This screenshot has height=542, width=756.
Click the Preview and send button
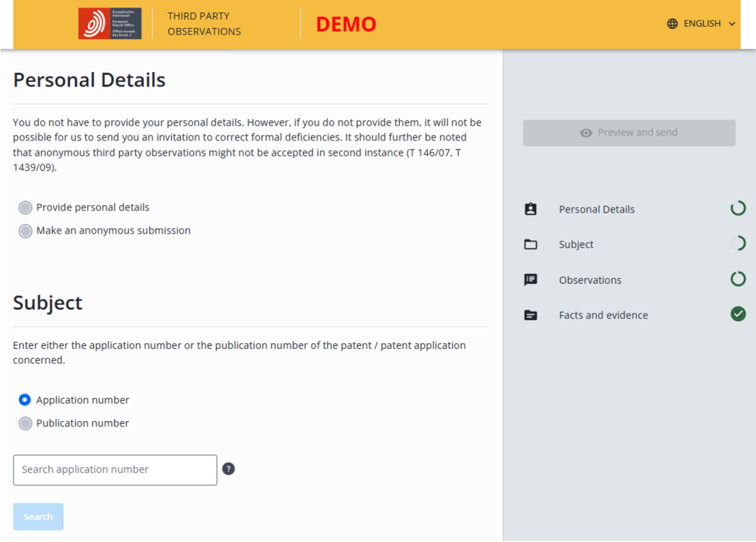629,133
